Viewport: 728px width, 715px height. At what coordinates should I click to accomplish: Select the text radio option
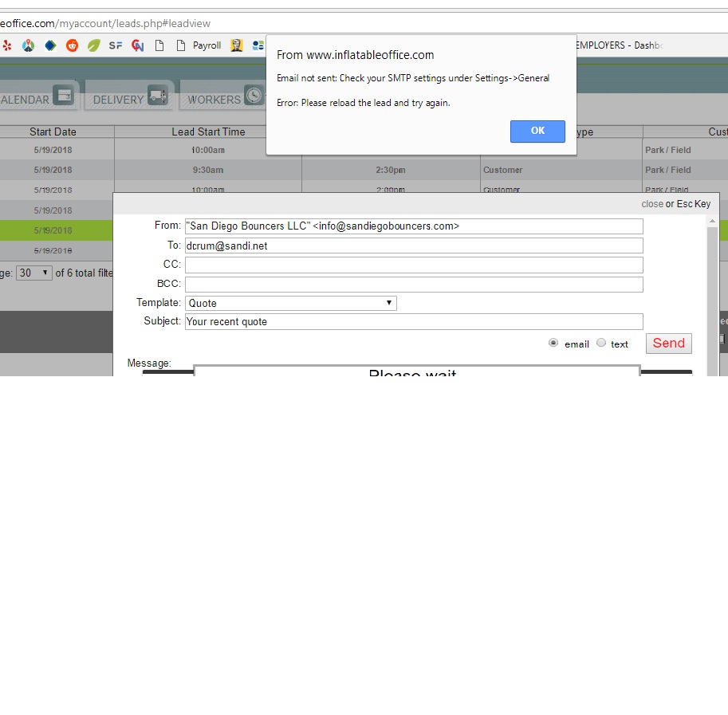601,343
